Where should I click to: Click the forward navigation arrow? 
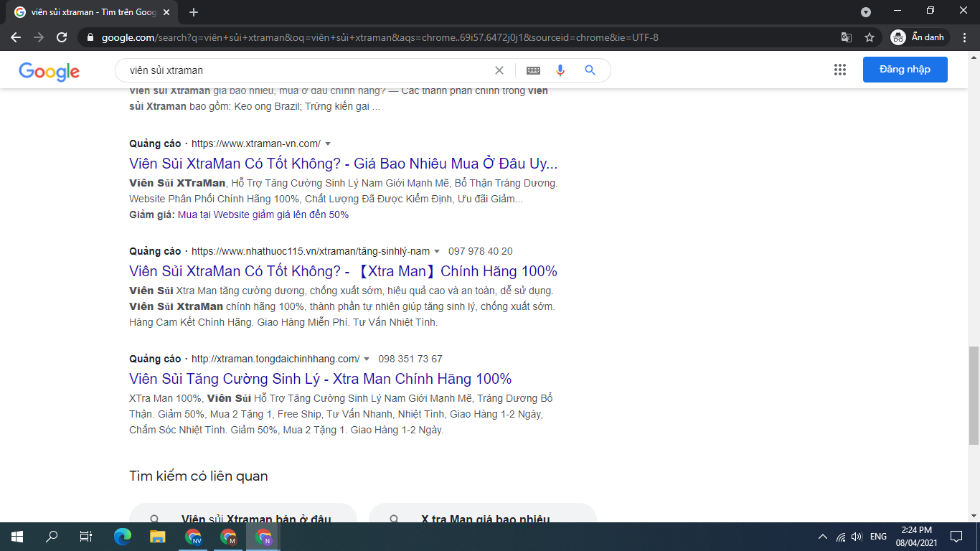pyautogui.click(x=39, y=37)
